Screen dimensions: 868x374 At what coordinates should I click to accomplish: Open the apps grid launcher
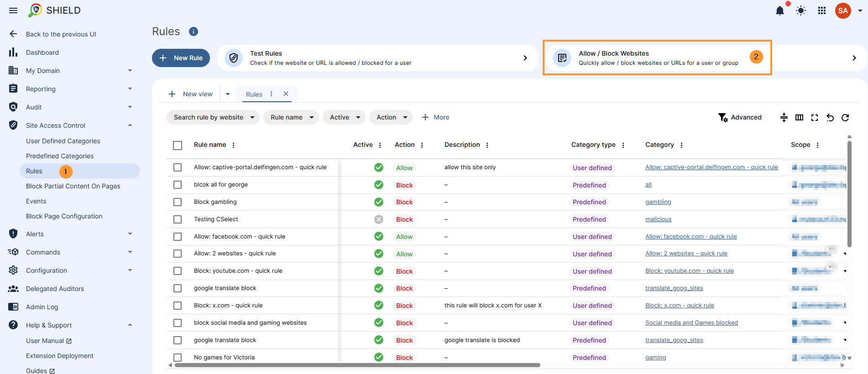pyautogui.click(x=822, y=10)
